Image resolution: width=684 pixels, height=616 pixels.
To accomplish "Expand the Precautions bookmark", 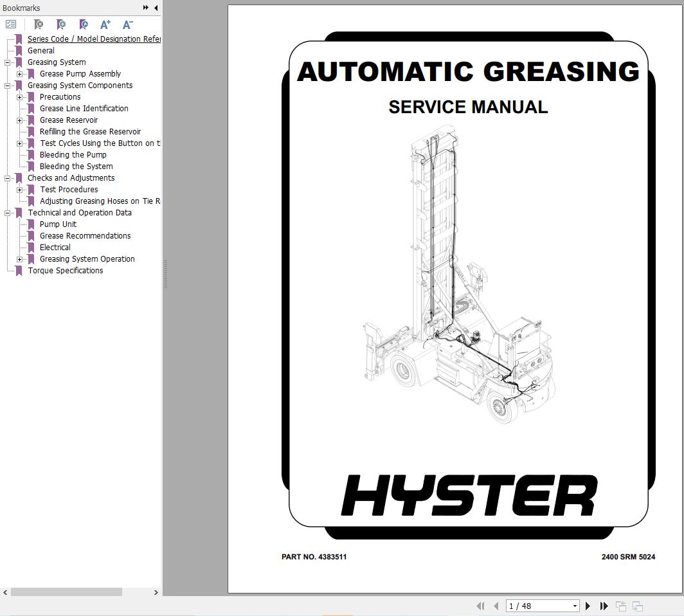I will coord(20,97).
